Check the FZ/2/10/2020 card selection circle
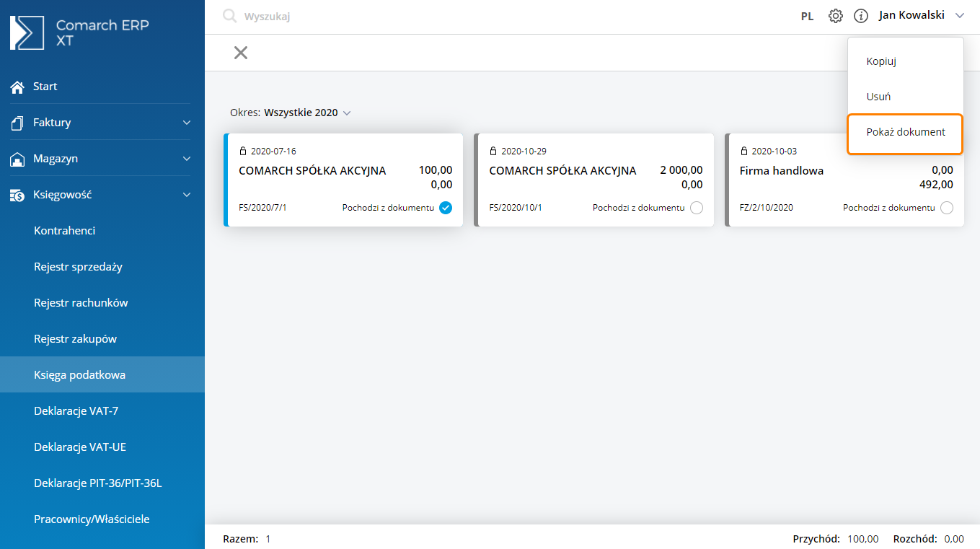This screenshot has width=980, height=549. click(x=946, y=208)
